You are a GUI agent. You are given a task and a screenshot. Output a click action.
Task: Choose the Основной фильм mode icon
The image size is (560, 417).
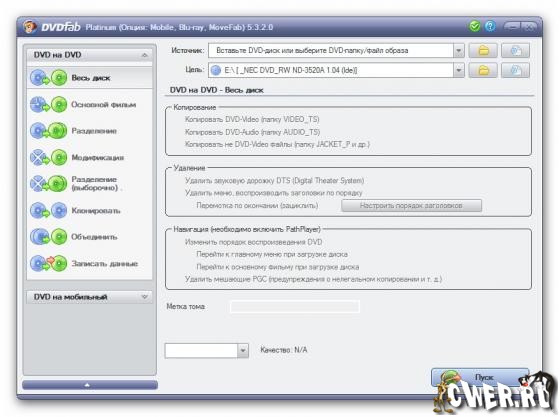[49, 105]
